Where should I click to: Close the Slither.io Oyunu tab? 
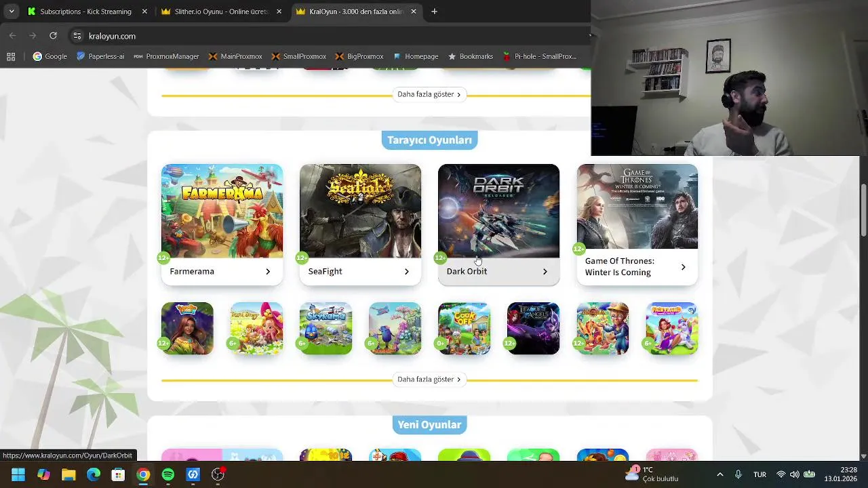279,12
